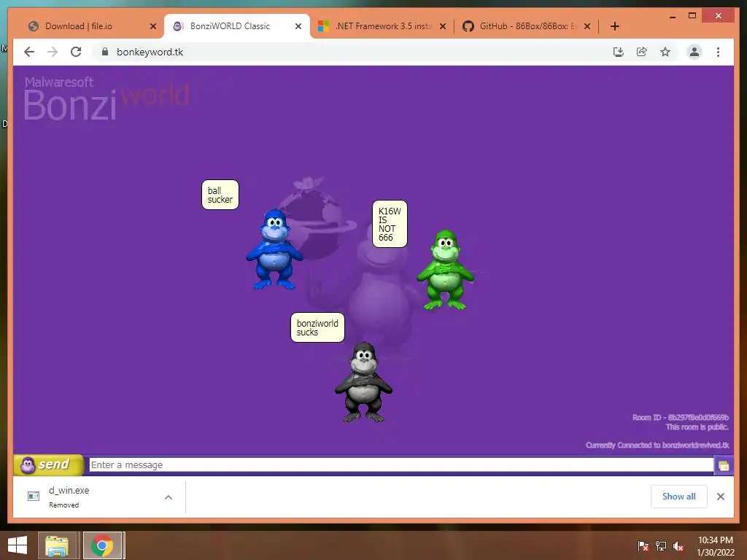
Task: Open the Chrome three-dot menu
Action: 718,52
